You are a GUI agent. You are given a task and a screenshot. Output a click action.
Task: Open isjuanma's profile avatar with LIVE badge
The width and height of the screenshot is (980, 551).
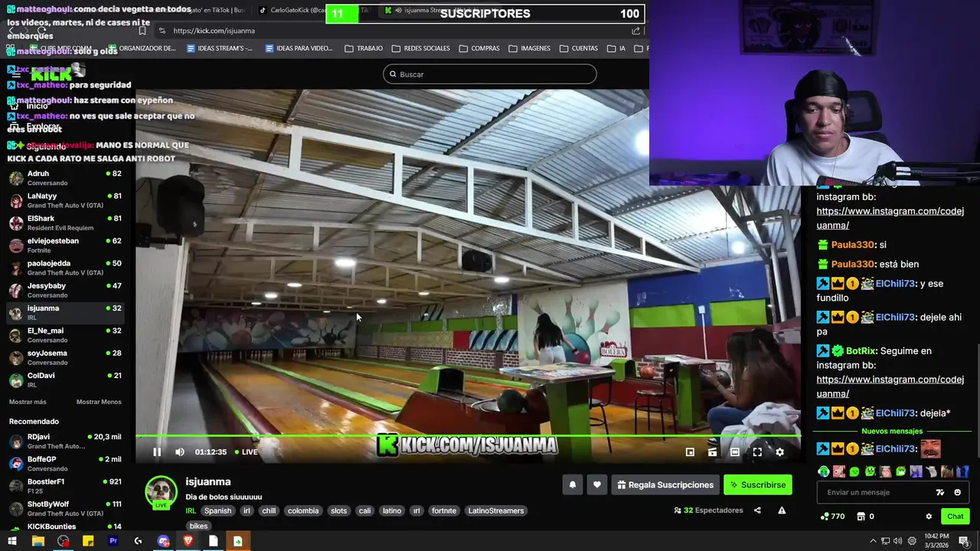pos(161,492)
